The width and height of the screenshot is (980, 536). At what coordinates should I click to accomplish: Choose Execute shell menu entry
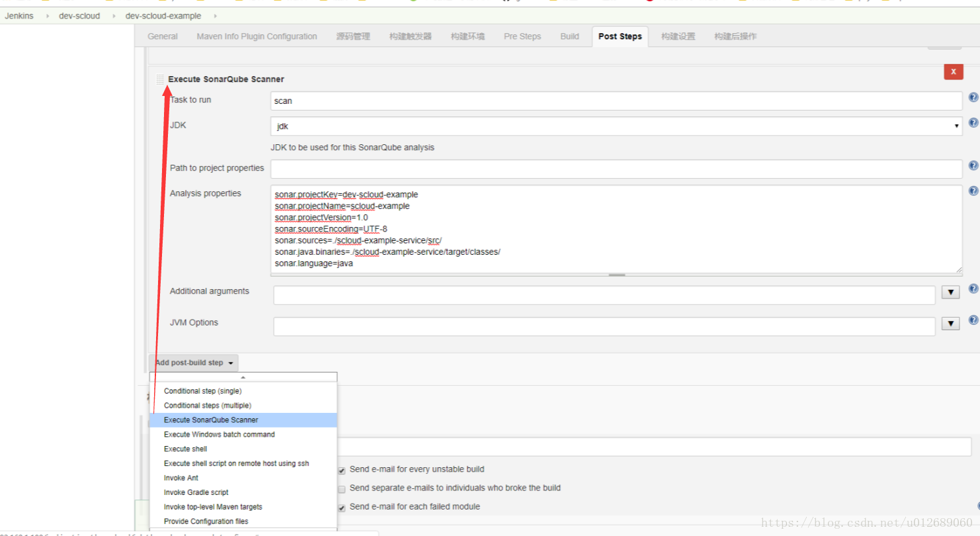243,449
